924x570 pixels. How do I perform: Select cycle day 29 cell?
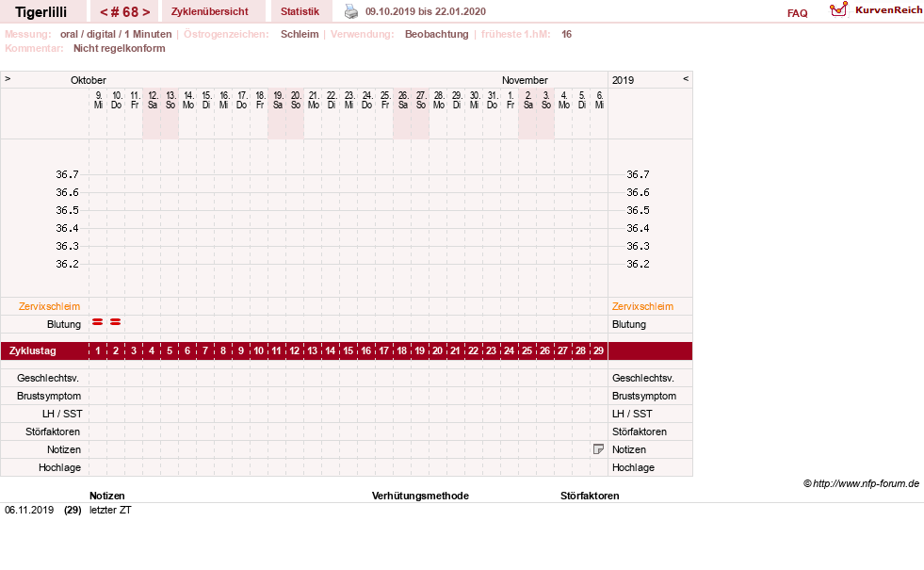tap(599, 350)
